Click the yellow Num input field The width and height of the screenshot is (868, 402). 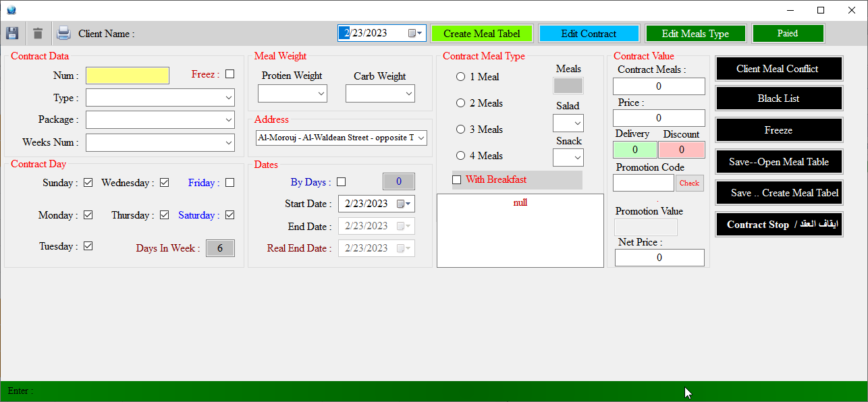128,76
